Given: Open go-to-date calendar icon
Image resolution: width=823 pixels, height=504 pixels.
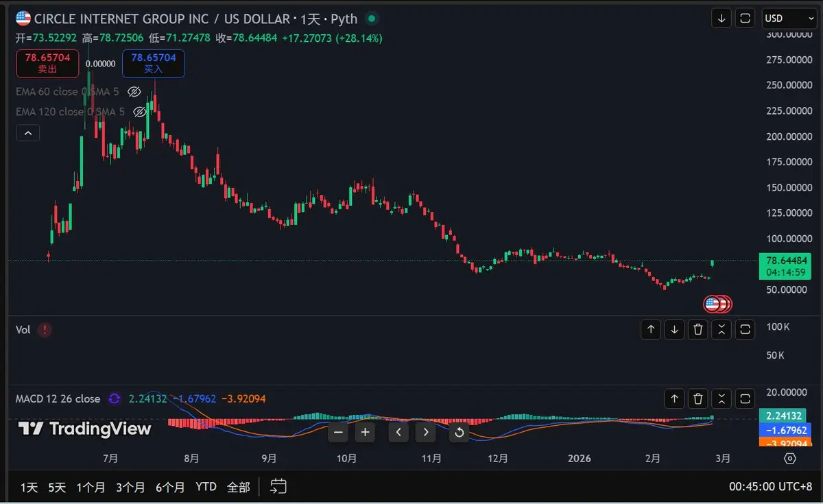Looking at the screenshot, I should 278,487.
